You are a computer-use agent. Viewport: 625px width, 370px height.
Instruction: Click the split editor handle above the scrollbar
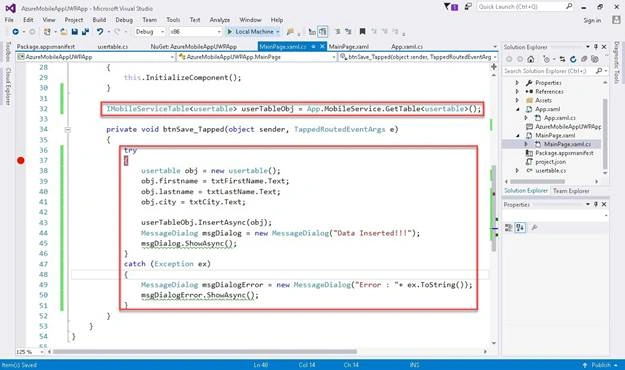coord(493,66)
